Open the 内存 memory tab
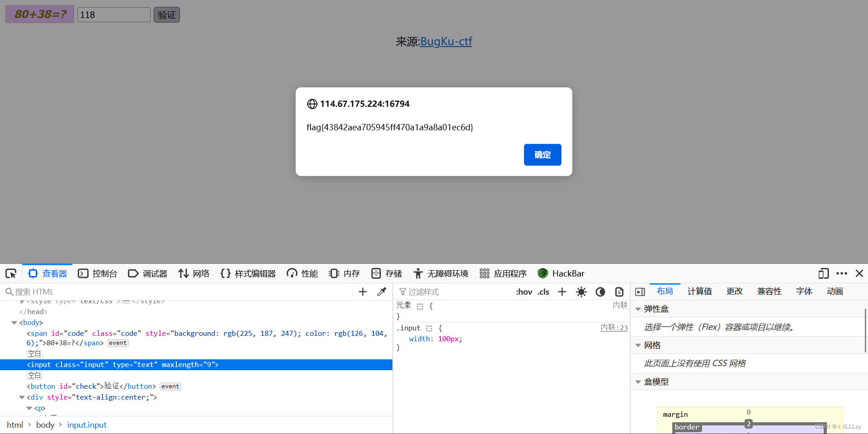The height and width of the screenshot is (434, 868). click(x=344, y=273)
